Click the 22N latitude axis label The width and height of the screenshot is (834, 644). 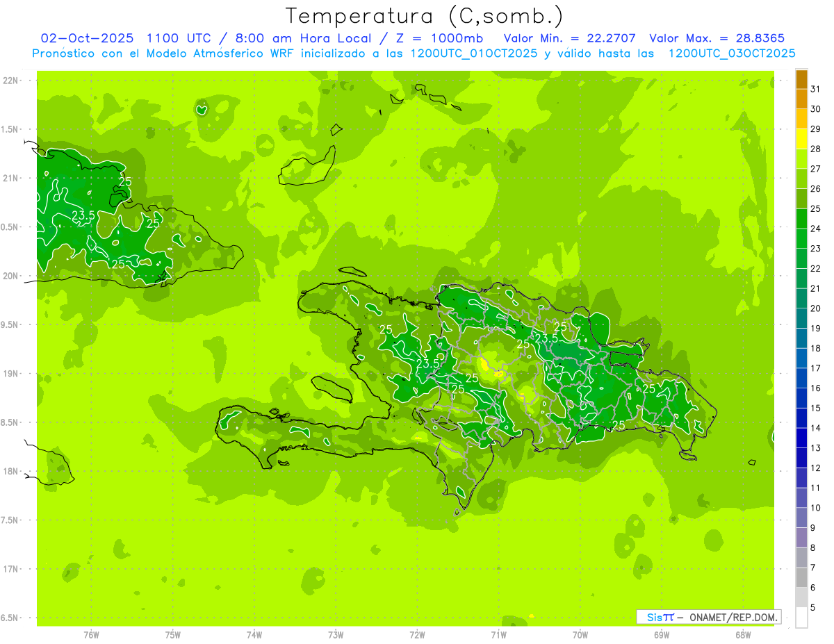point(10,81)
